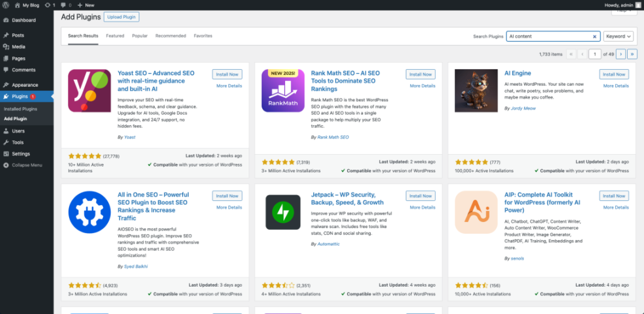Open the Appearance brush icon
The width and height of the screenshot is (644, 314).
point(6,85)
